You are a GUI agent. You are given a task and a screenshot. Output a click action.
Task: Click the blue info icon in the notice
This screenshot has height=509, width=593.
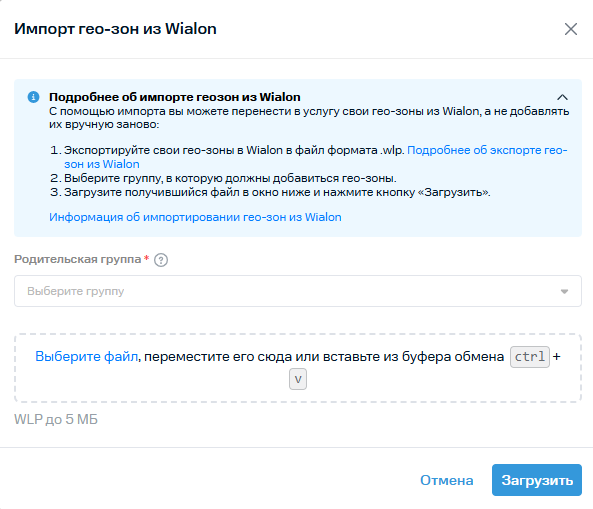pyautogui.click(x=33, y=97)
